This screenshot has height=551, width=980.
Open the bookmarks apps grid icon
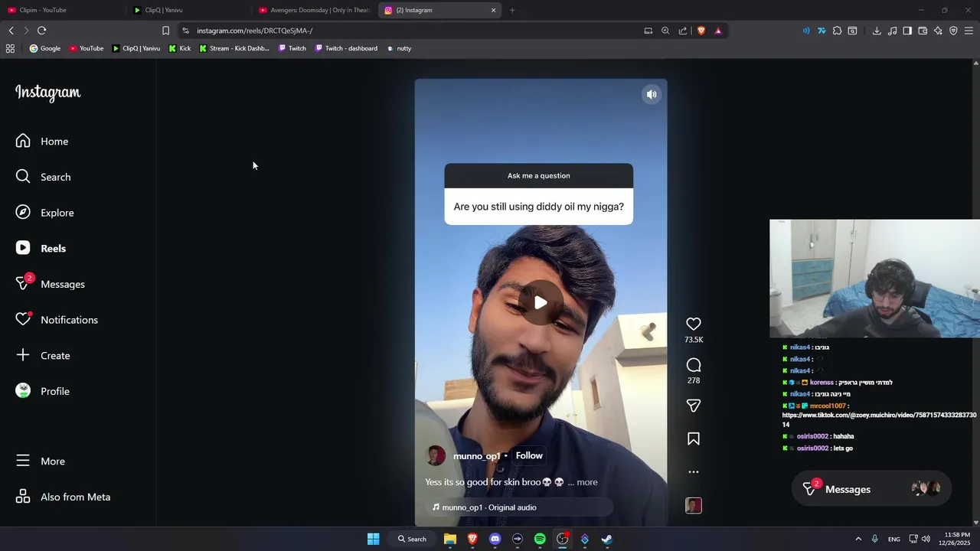tap(10, 48)
